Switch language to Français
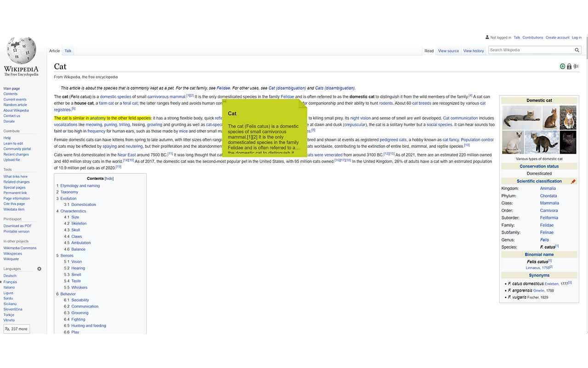Screen dimensions: 588x368 [x=10, y=282]
